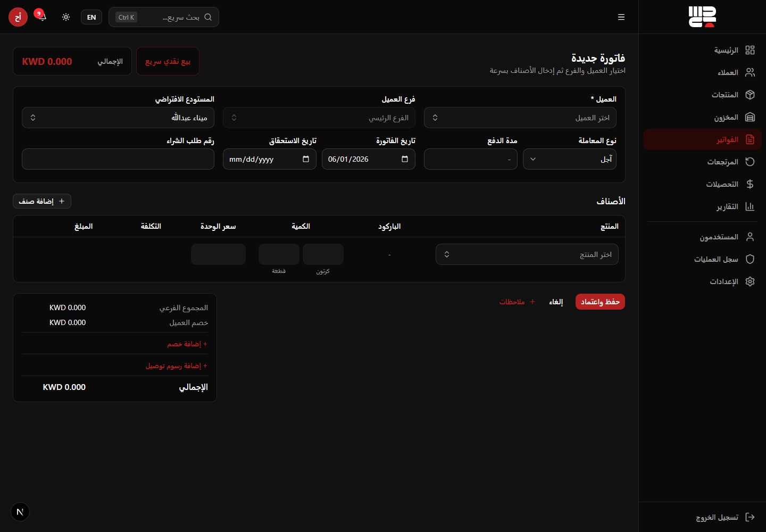Click the round N badge icon
The image size is (766, 532).
[20, 512]
